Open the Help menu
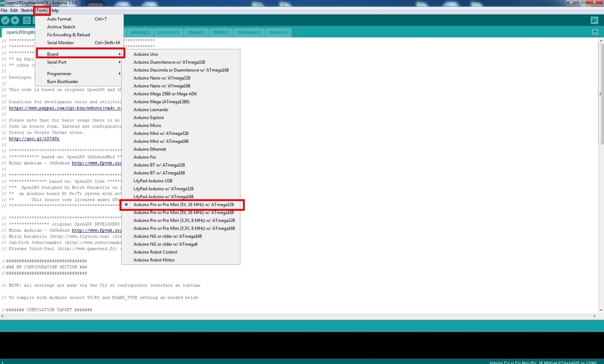 click(54, 10)
